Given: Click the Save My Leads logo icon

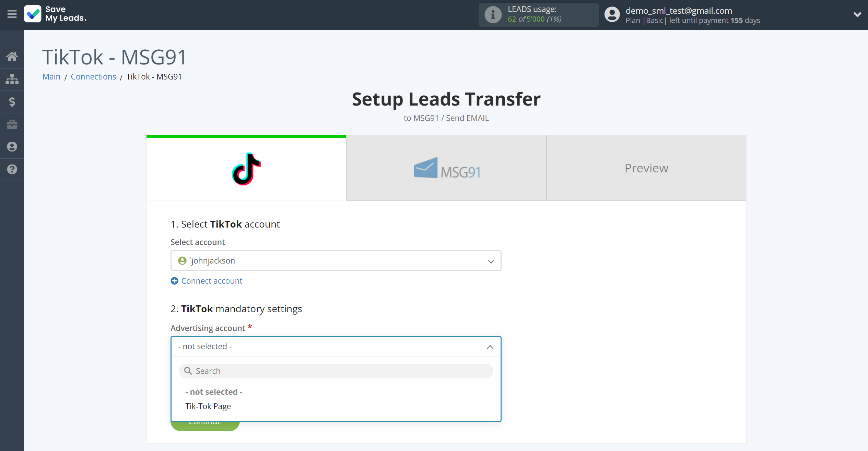Looking at the screenshot, I should 32,14.
